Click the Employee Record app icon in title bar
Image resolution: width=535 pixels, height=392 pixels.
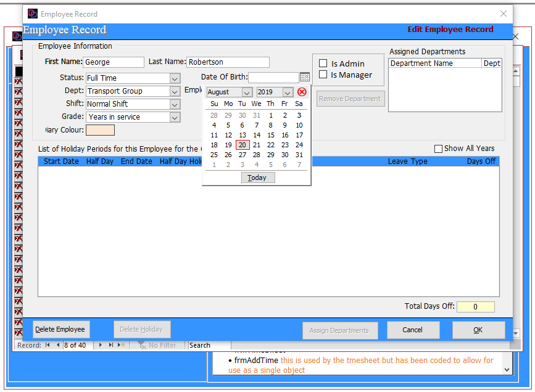coord(33,14)
